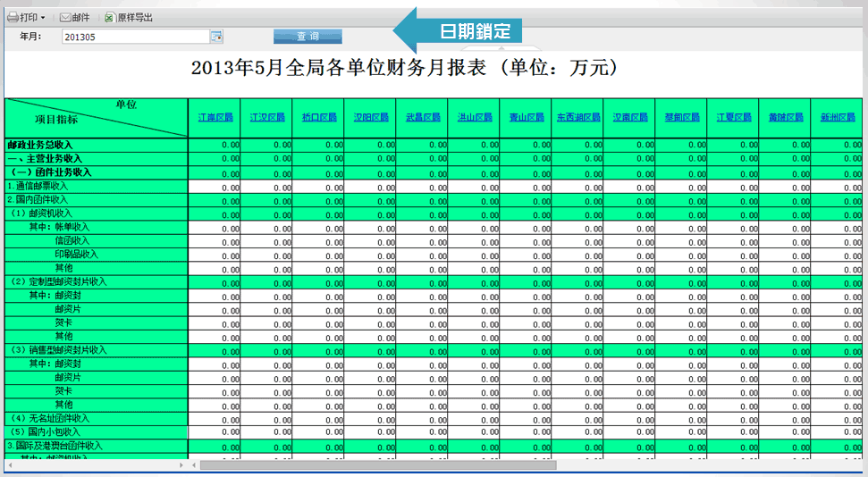Open the calendar picker beside 年月 field
868x477 pixels.
(x=216, y=37)
